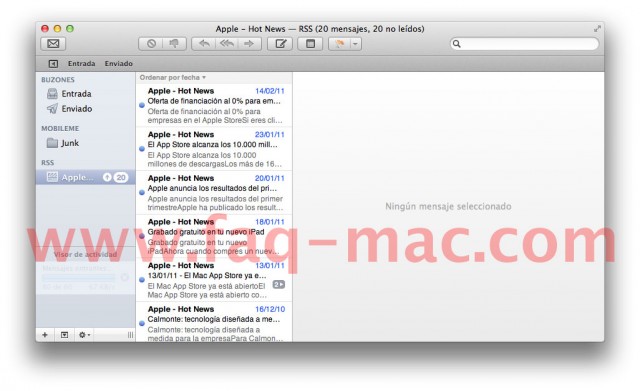Image resolution: width=640 pixels, height=391 pixels.
Task: Click the Reply arrow icon
Action: (204, 44)
